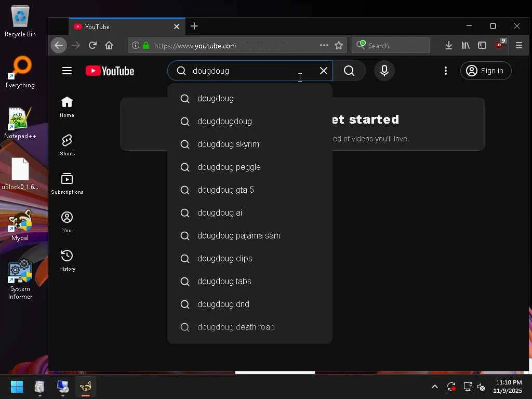Select Notepad++ desktop shortcut
The image size is (532, 399).
pos(20,123)
